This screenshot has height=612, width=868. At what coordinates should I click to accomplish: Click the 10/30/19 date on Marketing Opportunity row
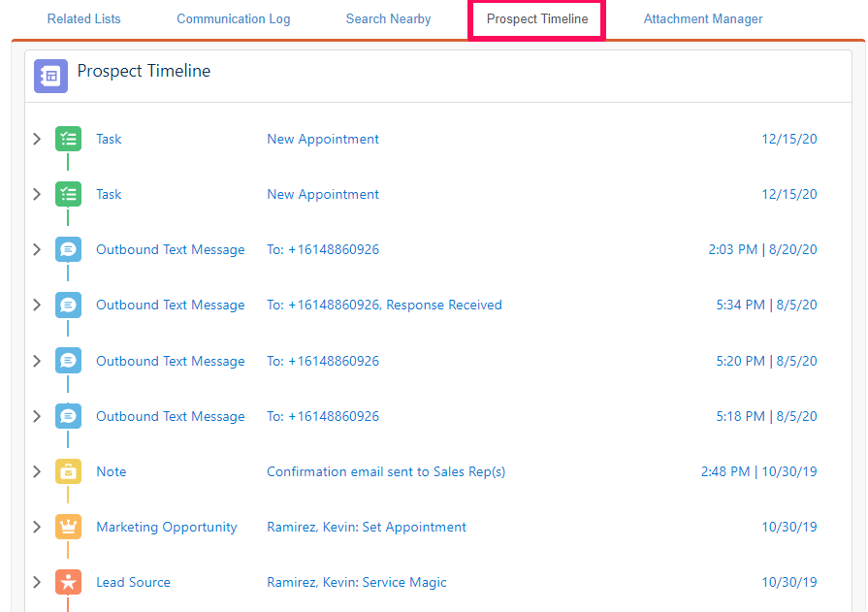[x=789, y=527]
